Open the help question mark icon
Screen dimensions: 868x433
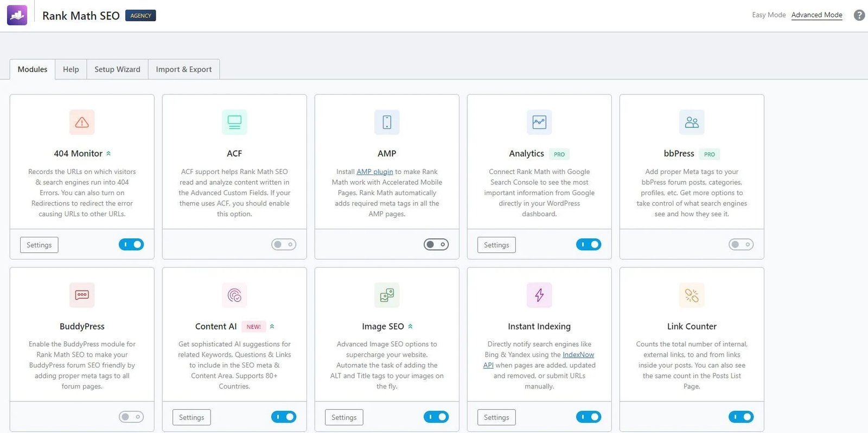point(859,15)
